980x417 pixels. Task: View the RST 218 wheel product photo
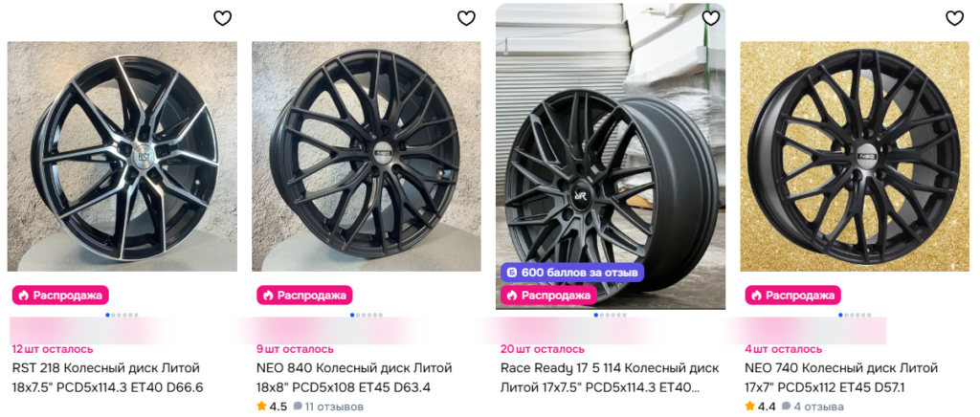122,156
